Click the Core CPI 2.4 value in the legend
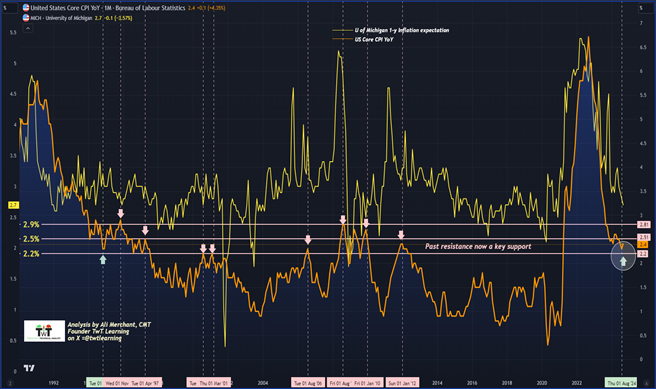The width and height of the screenshot is (656, 389). (x=191, y=8)
